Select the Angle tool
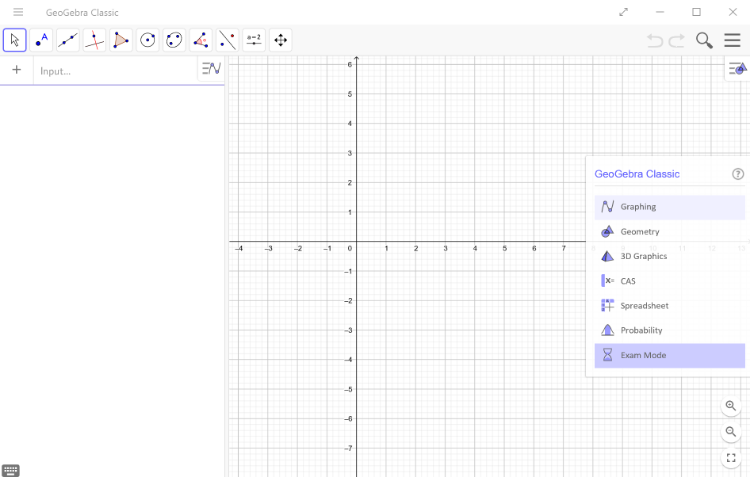Viewport: 750px width, 477px height. [x=201, y=40]
